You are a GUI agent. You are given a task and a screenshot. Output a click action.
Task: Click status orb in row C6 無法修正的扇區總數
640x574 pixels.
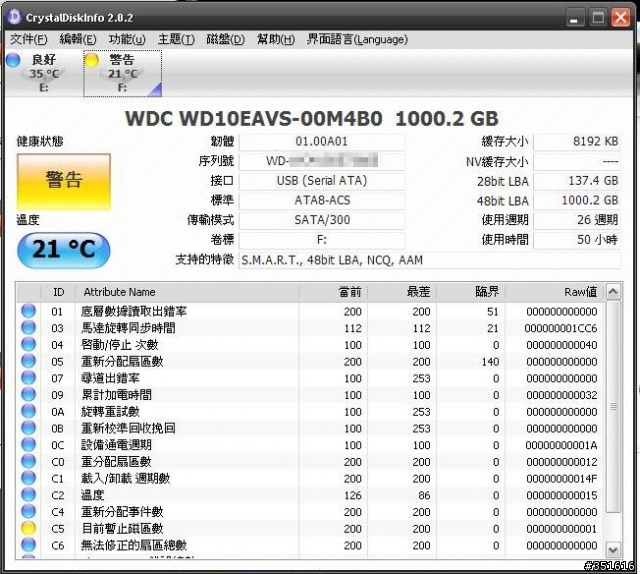pyautogui.click(x=29, y=545)
